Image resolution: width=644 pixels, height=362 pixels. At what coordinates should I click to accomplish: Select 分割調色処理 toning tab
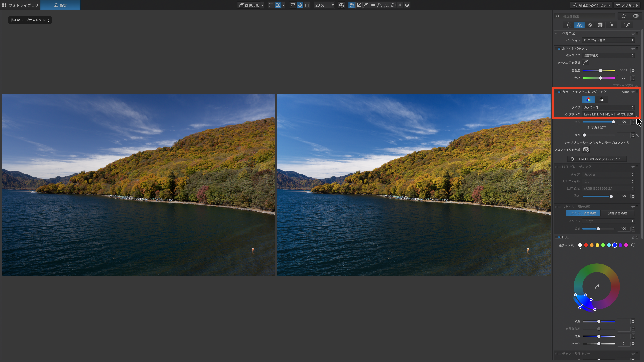(617, 213)
